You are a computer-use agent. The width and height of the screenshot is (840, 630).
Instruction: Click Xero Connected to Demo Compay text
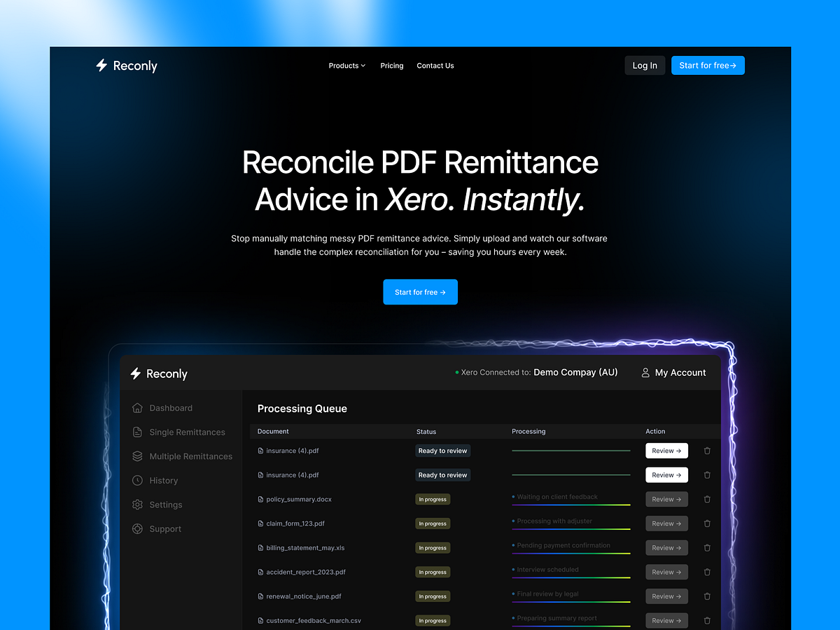click(x=537, y=372)
